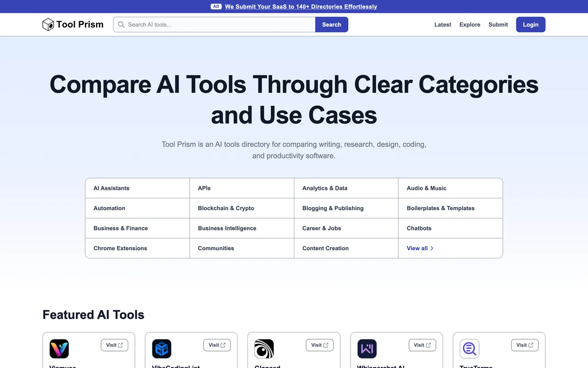Click Visit beside the purple magnifier logo
The width and height of the screenshot is (588, 368).
click(525, 345)
